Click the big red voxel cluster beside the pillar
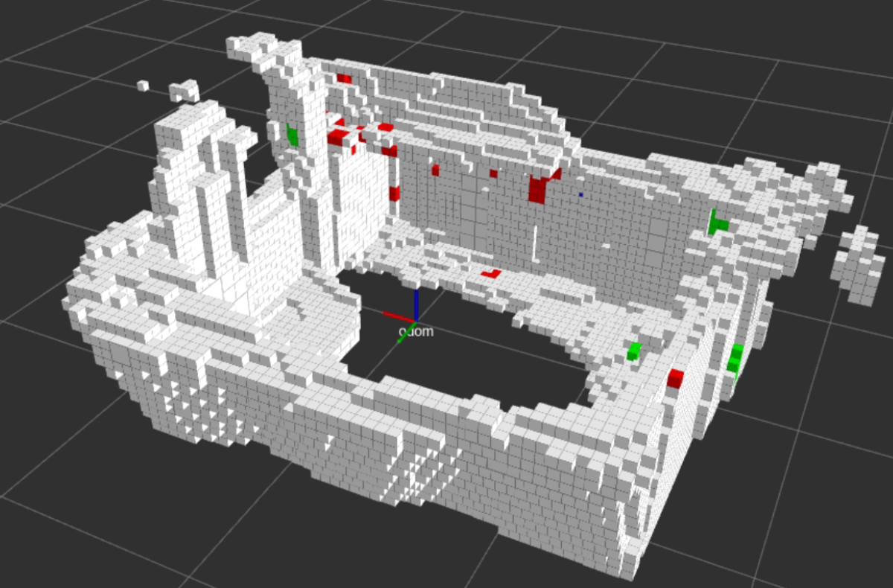Image resolution: width=893 pixels, height=588 pixels. coord(339,137)
